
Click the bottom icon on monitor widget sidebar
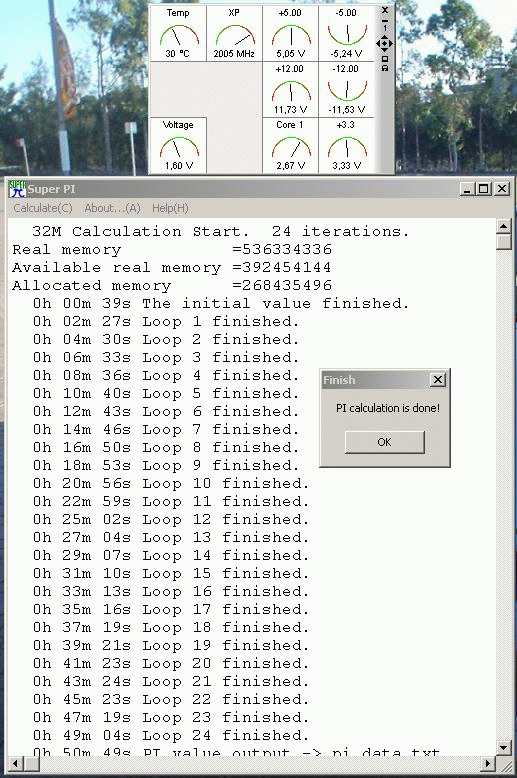(x=385, y=67)
